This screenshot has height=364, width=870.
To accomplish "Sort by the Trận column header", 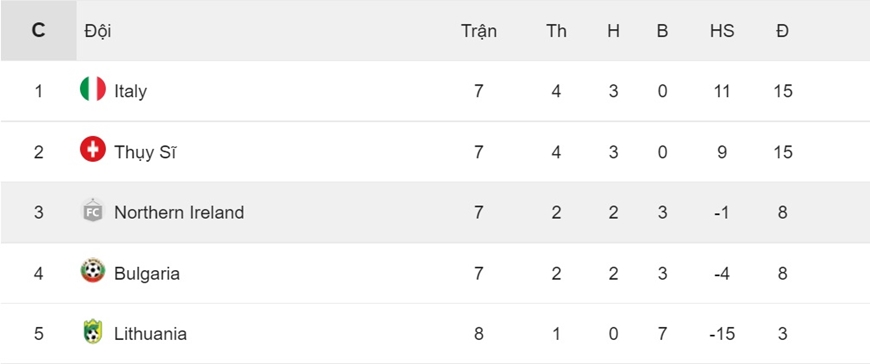I will click(479, 31).
